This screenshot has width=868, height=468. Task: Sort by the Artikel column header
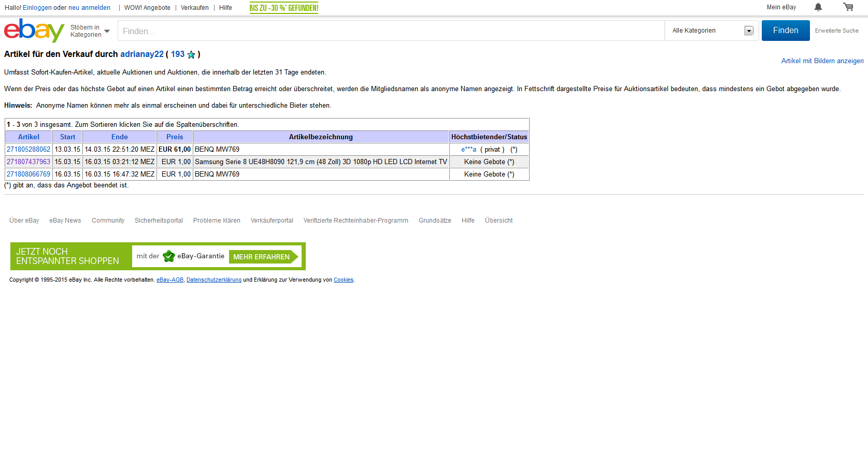tap(29, 137)
